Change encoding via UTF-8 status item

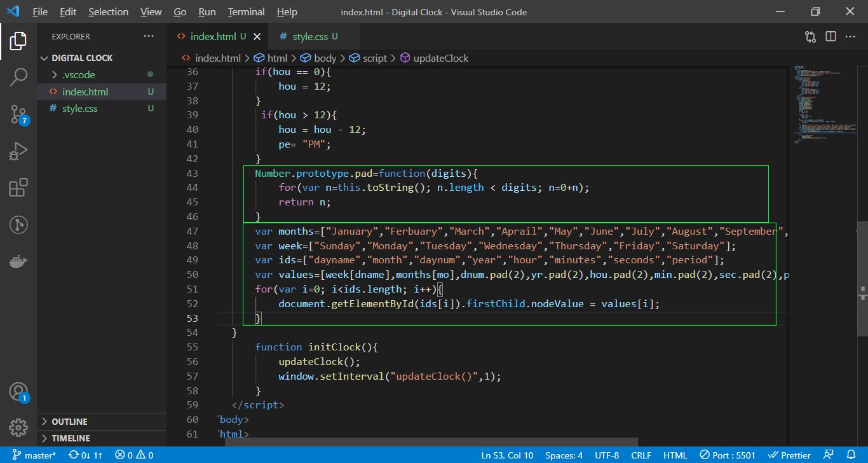click(x=607, y=455)
